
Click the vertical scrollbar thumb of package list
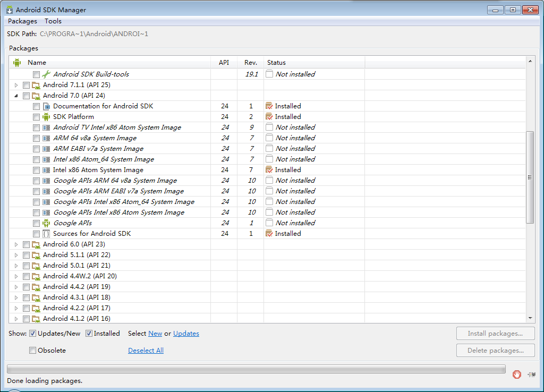pyautogui.click(x=530, y=177)
